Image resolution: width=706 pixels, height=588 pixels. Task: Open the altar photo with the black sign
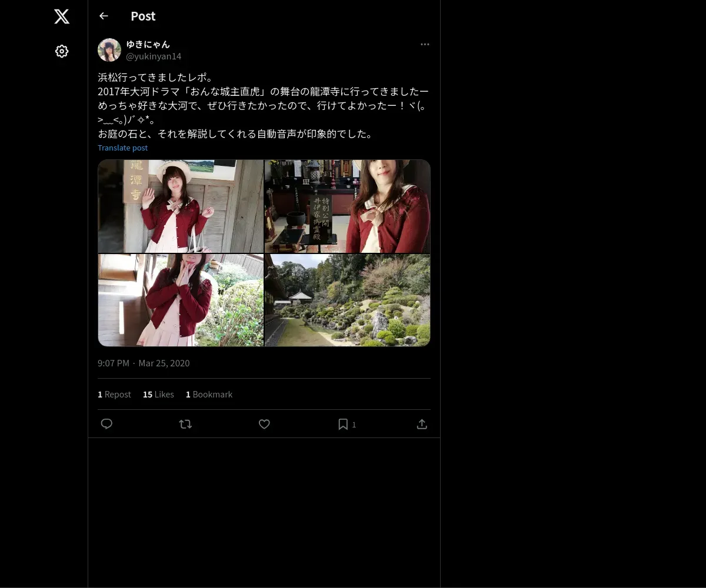(347, 206)
